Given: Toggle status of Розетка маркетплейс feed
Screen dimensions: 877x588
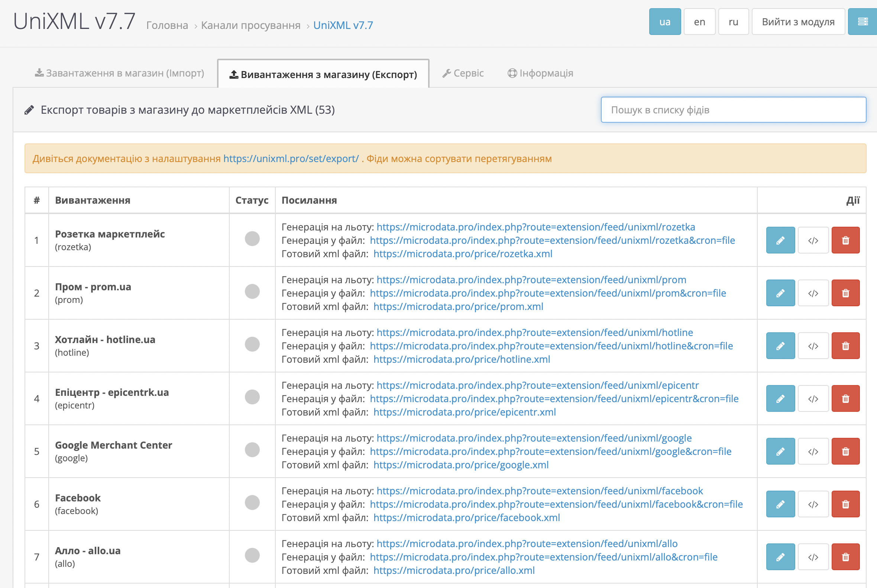Looking at the screenshot, I should pyautogui.click(x=252, y=239).
